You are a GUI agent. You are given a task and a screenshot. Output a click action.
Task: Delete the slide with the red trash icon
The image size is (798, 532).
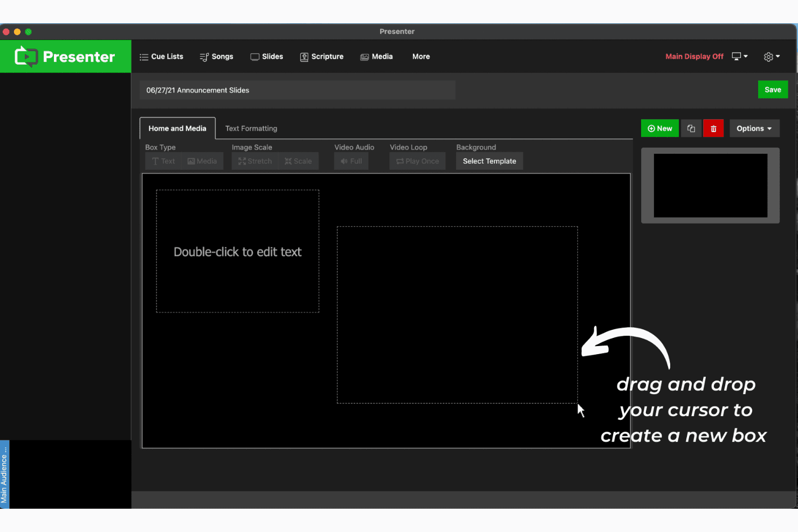(x=713, y=128)
